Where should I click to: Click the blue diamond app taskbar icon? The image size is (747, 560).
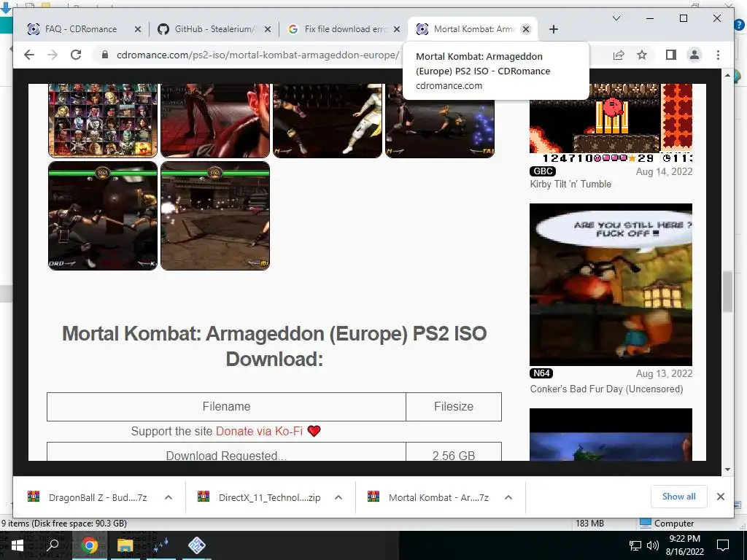(196, 545)
